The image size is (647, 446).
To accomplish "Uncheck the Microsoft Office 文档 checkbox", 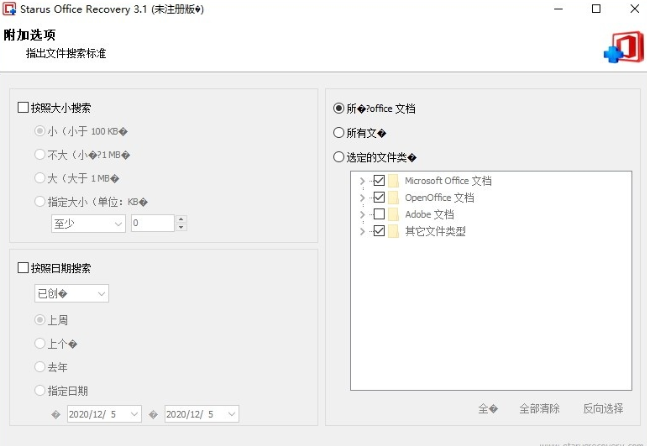I will [379, 180].
